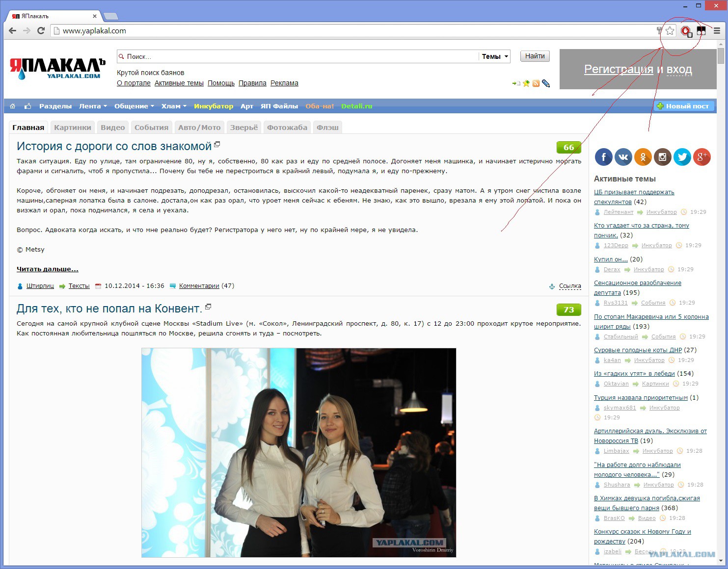Copy post link via Ссылка
The height and width of the screenshot is (569, 728).
click(570, 286)
